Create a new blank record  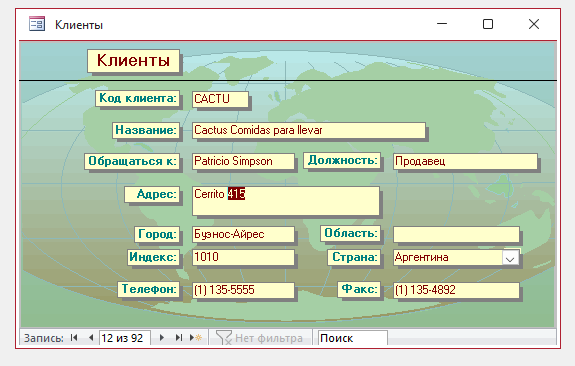pos(196,338)
